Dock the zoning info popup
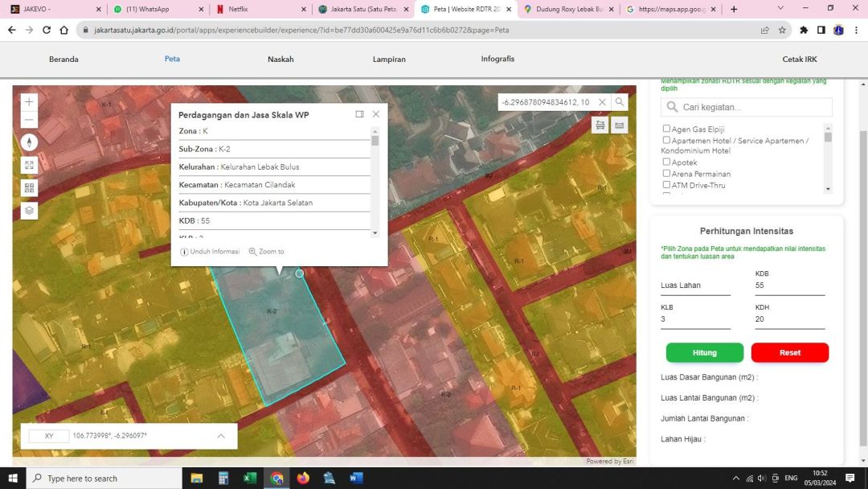 click(359, 114)
